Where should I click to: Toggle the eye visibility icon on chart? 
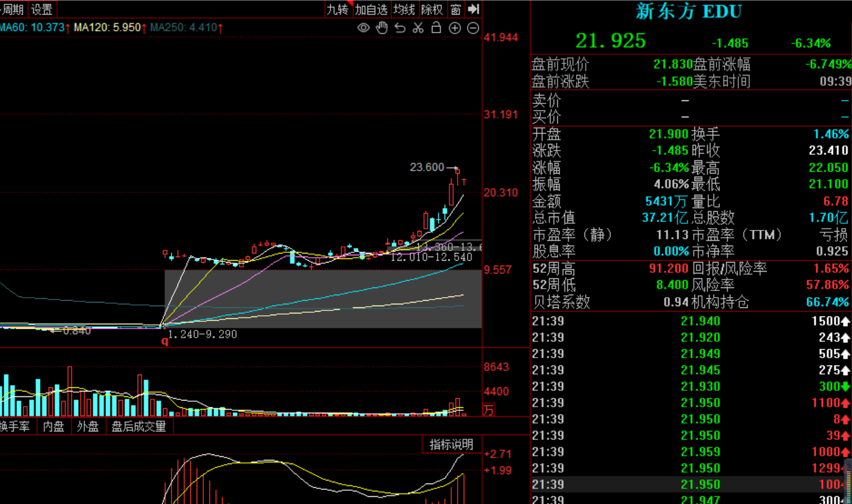pos(363,28)
